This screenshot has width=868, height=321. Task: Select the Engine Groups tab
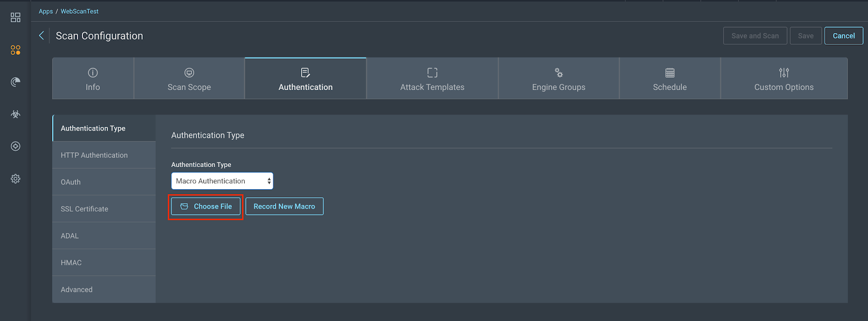pyautogui.click(x=558, y=79)
